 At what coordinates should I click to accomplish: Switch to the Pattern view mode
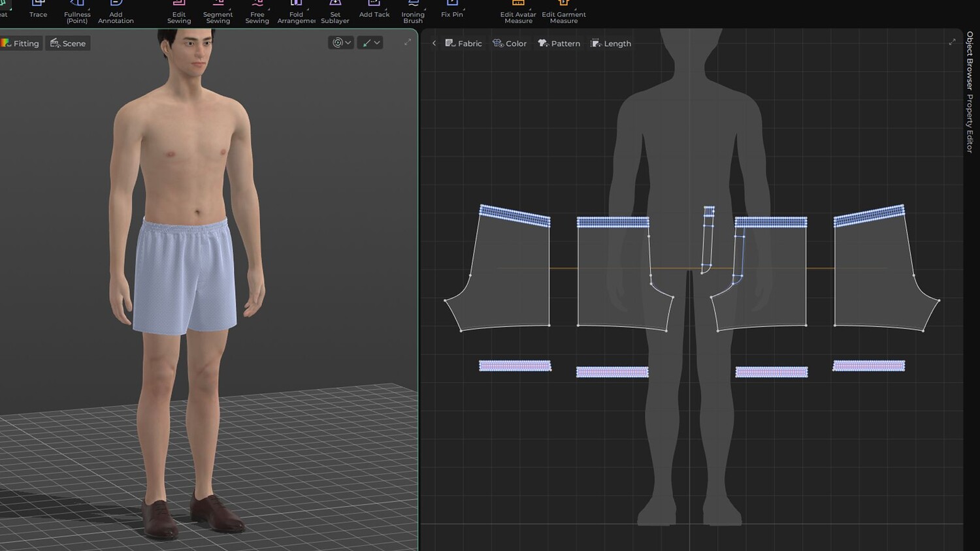click(x=559, y=43)
